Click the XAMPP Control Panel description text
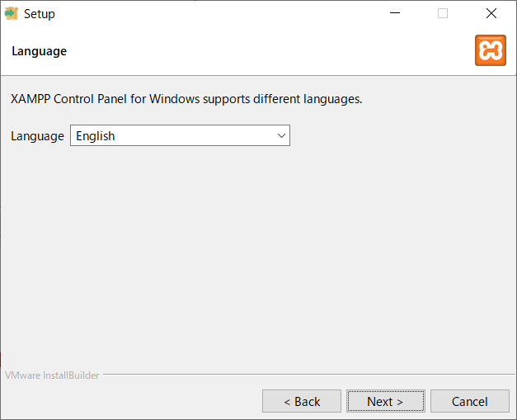 point(186,99)
